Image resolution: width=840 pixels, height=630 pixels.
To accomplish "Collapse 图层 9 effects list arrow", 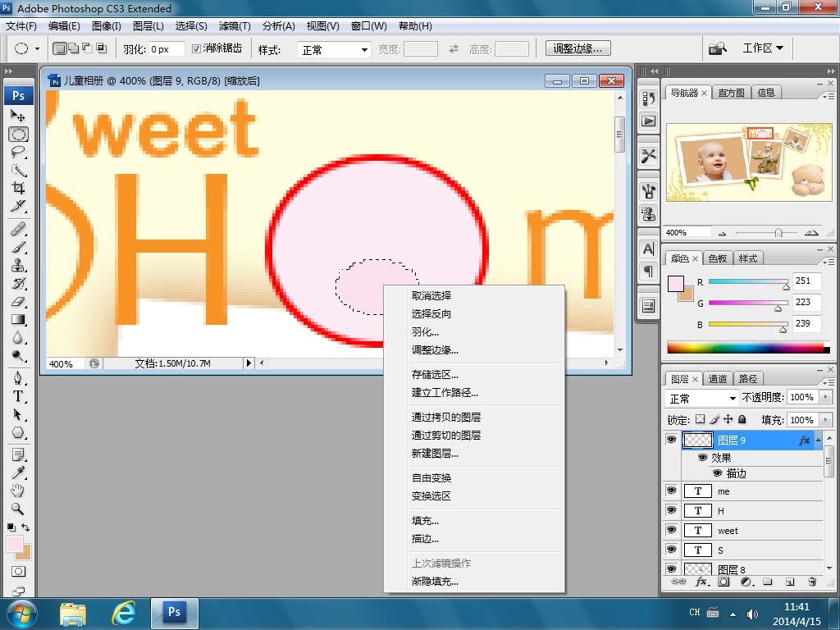I will pyautogui.click(x=818, y=440).
